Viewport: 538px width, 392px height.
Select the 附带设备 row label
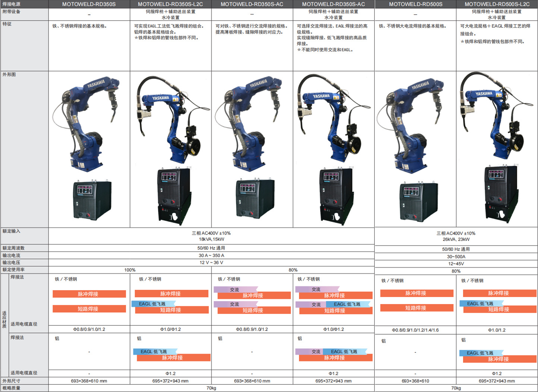coord(12,12)
